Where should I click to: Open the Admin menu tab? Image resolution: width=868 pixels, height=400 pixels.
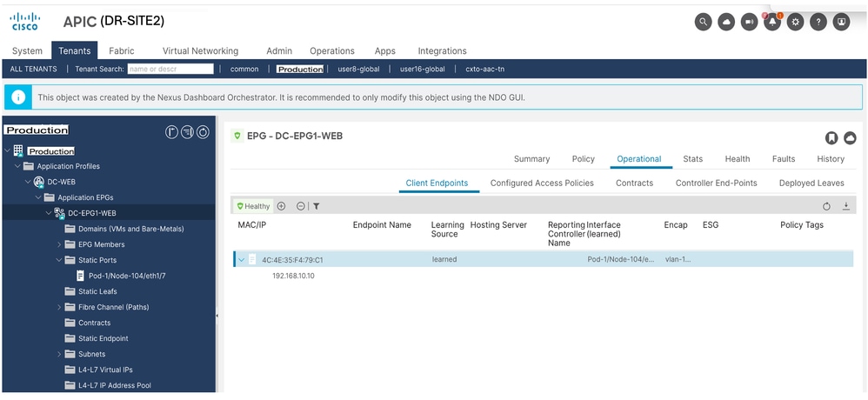279,51
